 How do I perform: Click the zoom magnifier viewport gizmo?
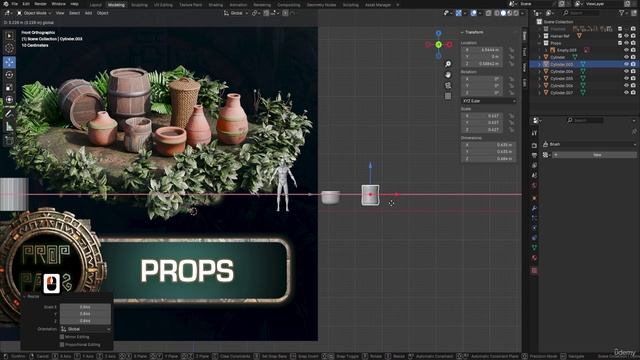coord(448,64)
